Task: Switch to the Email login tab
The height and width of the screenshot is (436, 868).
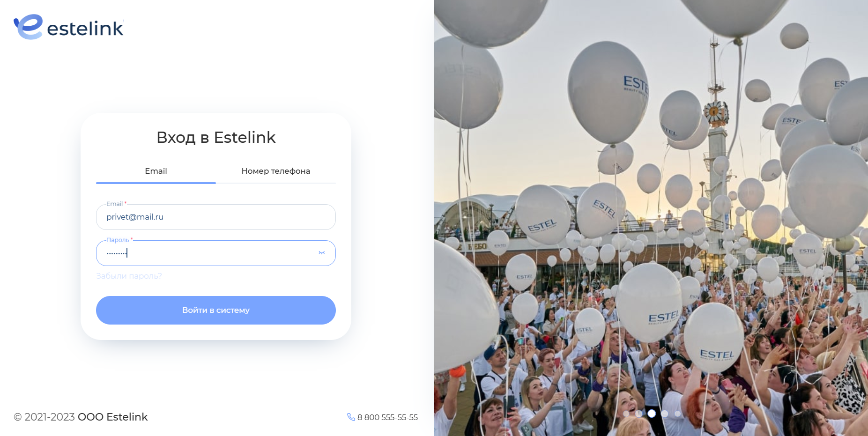Action: coord(156,171)
